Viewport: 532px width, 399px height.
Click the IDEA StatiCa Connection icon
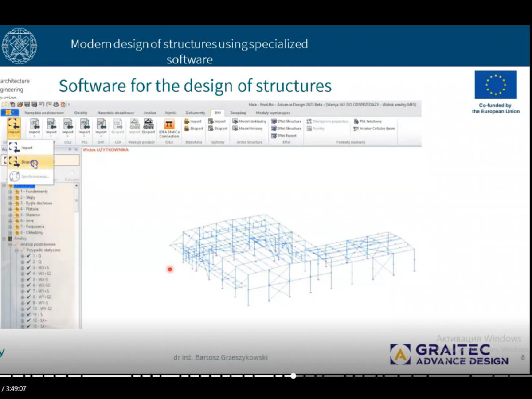(169, 125)
